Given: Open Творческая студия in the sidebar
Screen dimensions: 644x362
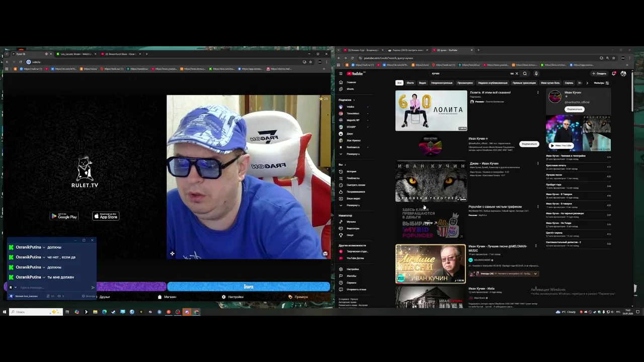Looking at the screenshot, I should tap(356, 251).
